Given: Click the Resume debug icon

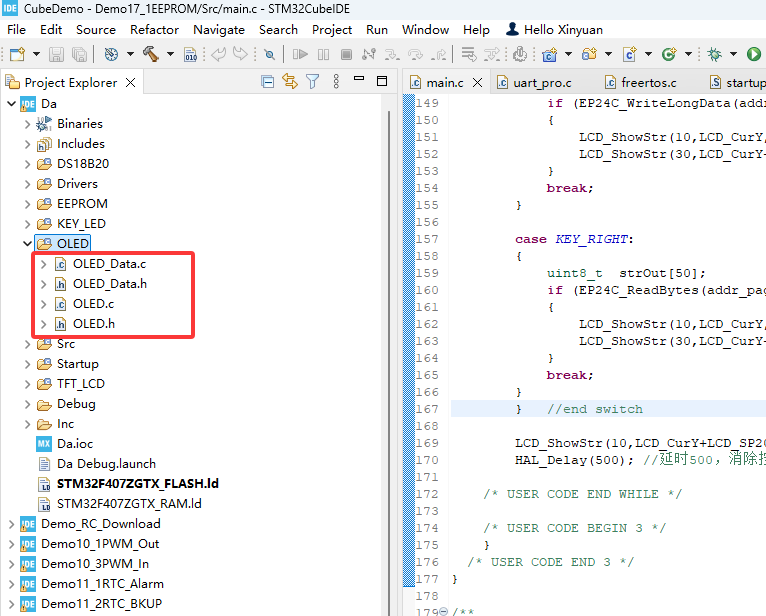Looking at the screenshot, I should click(x=300, y=54).
